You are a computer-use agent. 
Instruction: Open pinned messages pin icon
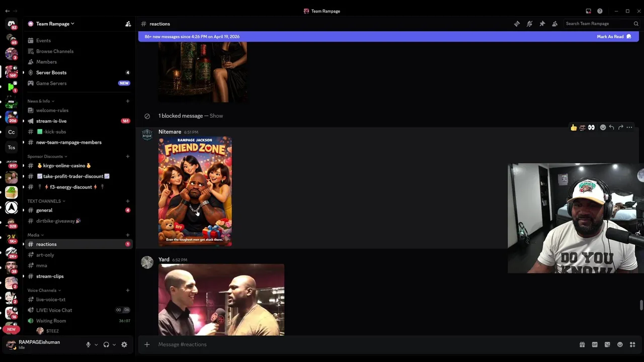click(x=542, y=24)
